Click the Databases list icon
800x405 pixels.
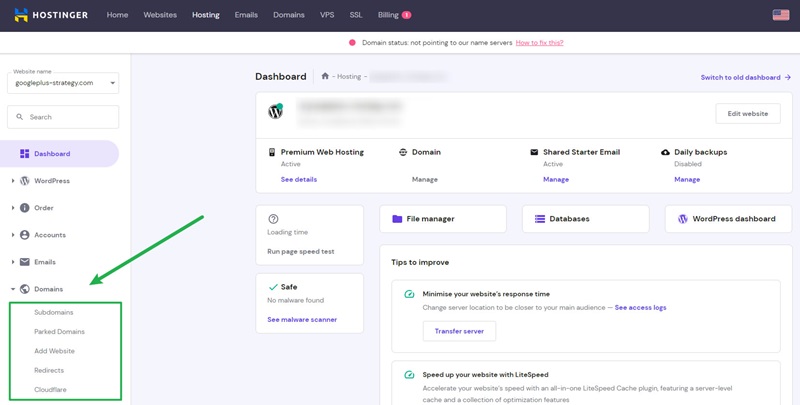pos(540,219)
